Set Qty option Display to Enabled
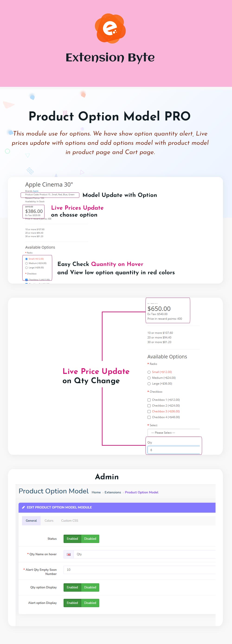The width and height of the screenshot is (232, 644). 72,587
